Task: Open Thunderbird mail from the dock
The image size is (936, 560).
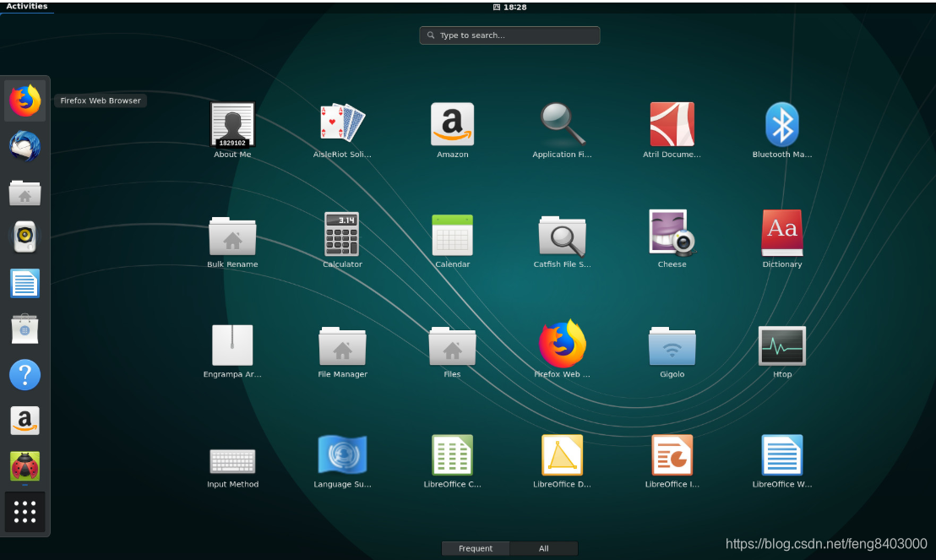Action: pos(25,146)
